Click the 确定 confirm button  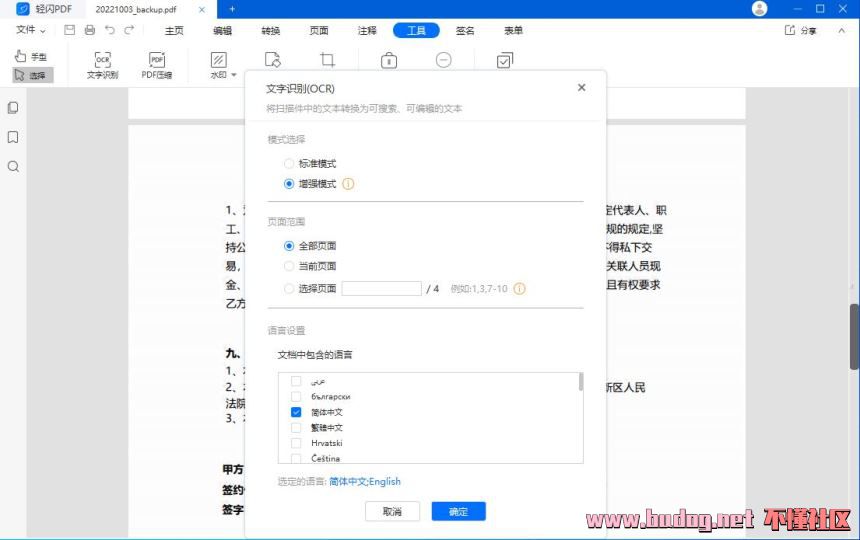[458, 511]
